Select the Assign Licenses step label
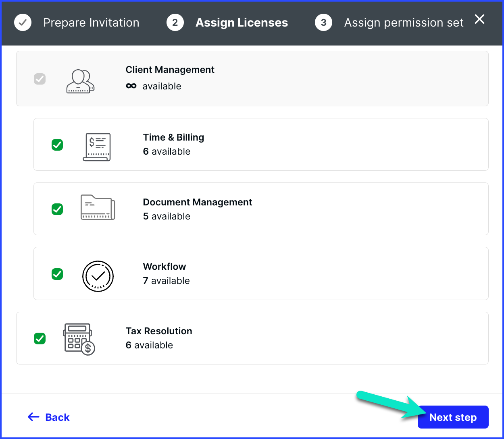The image size is (504, 439). click(x=242, y=23)
